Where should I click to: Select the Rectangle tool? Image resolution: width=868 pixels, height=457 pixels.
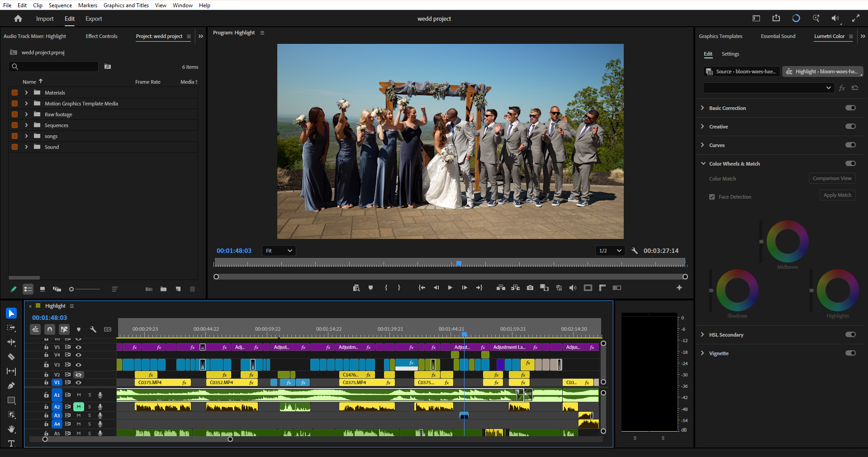tap(11, 400)
